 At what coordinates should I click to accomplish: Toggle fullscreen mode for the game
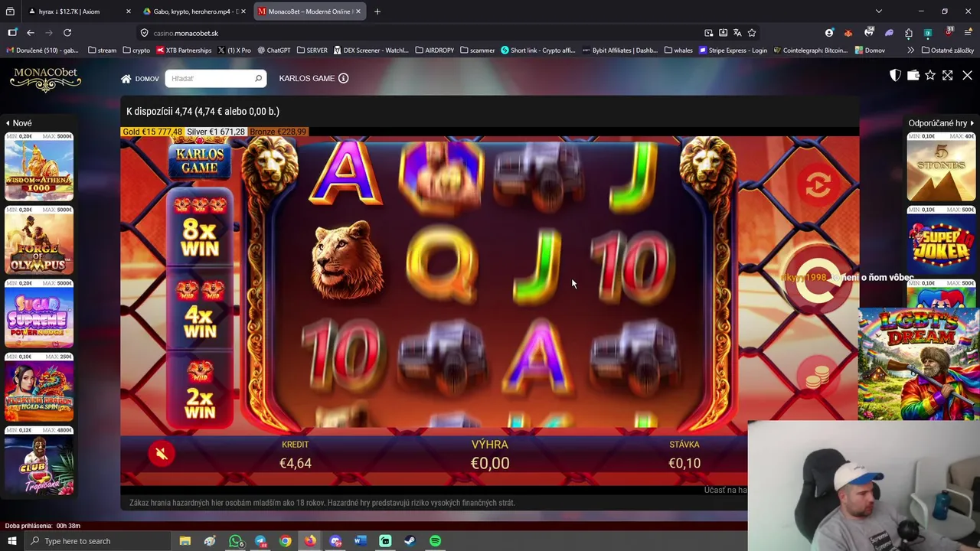pos(948,75)
